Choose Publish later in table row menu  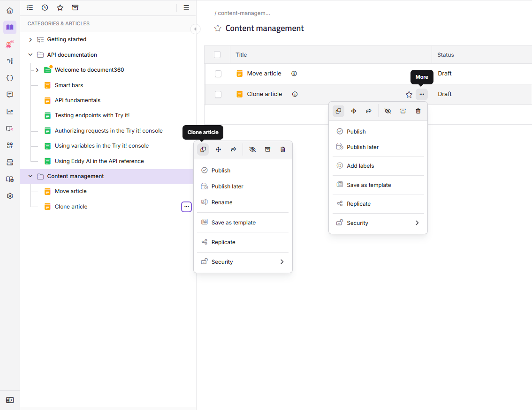pos(378,147)
